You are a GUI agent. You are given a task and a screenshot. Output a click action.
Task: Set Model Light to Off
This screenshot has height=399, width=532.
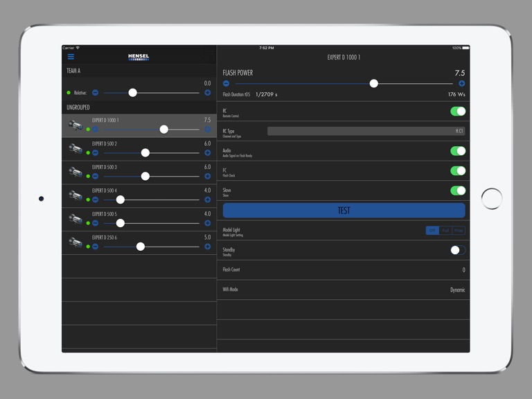[x=432, y=231]
